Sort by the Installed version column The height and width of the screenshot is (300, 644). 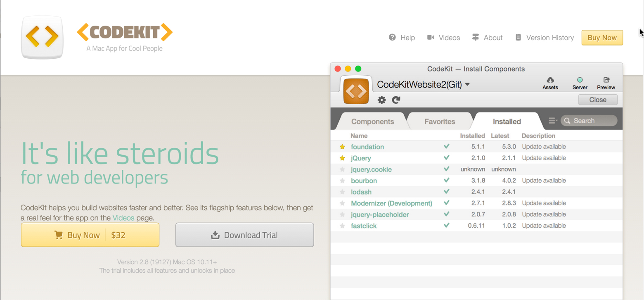coord(472,136)
